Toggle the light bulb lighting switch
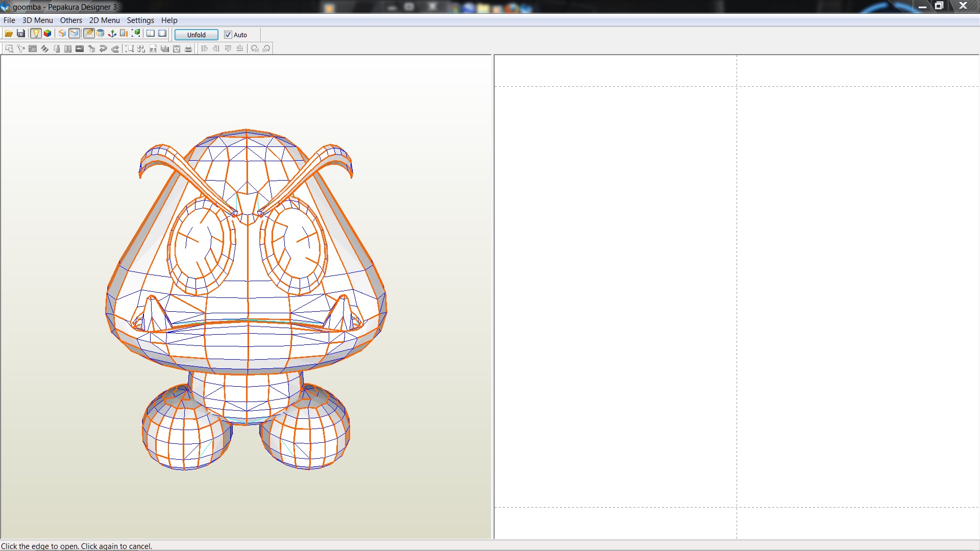This screenshot has height=551, width=980. click(x=36, y=34)
